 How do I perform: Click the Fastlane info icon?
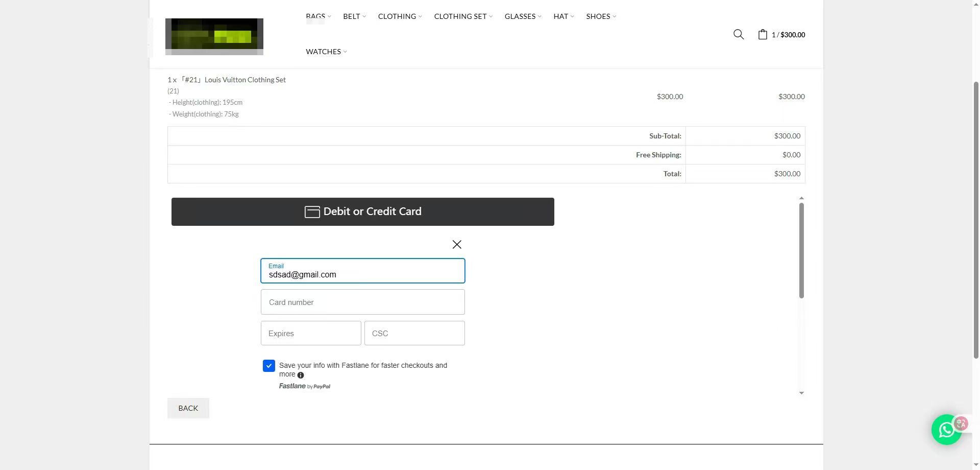click(301, 375)
